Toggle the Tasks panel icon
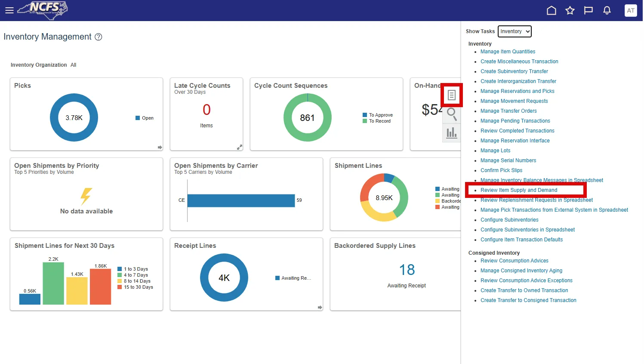Viewport: 644px width, 364px height. 451,95
